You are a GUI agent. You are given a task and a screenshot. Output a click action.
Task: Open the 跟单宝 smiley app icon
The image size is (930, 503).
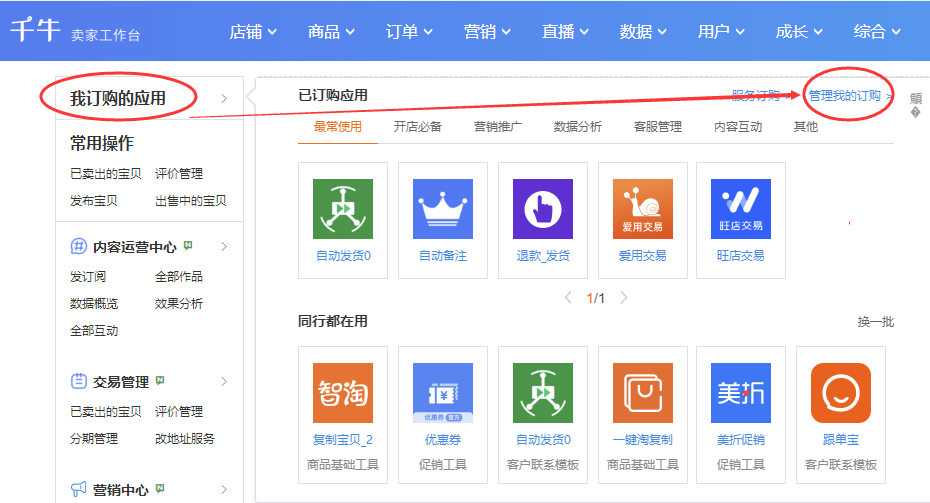pos(840,393)
